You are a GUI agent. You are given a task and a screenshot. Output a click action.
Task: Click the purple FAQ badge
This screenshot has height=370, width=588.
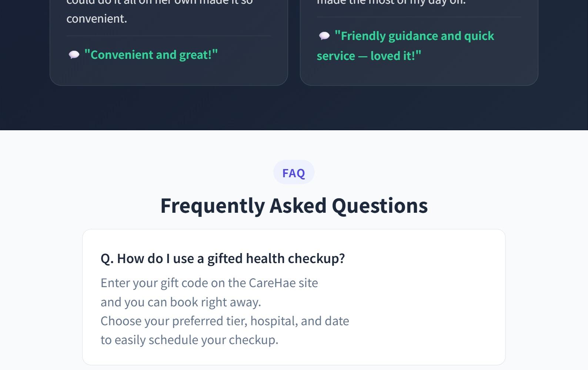coord(294,172)
